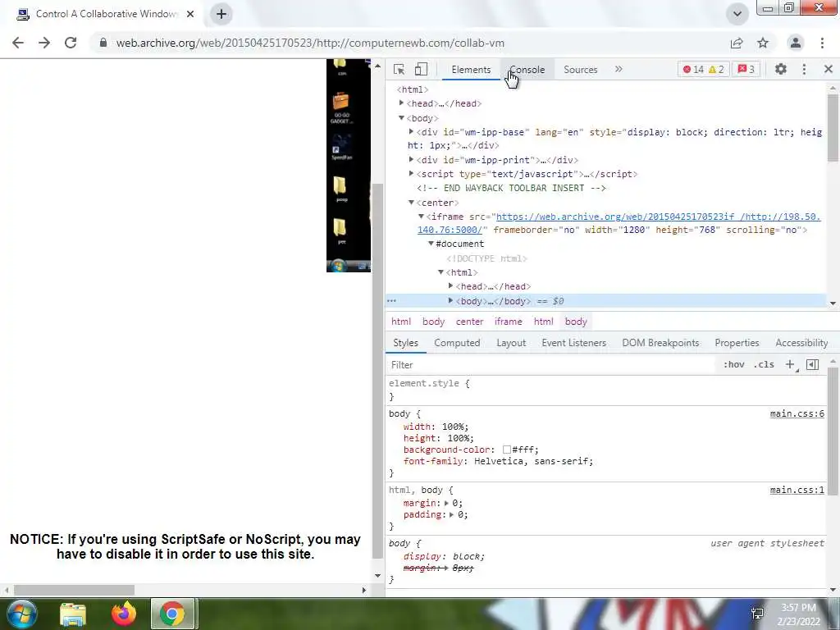Open Chrome three-dot menu

822,43
